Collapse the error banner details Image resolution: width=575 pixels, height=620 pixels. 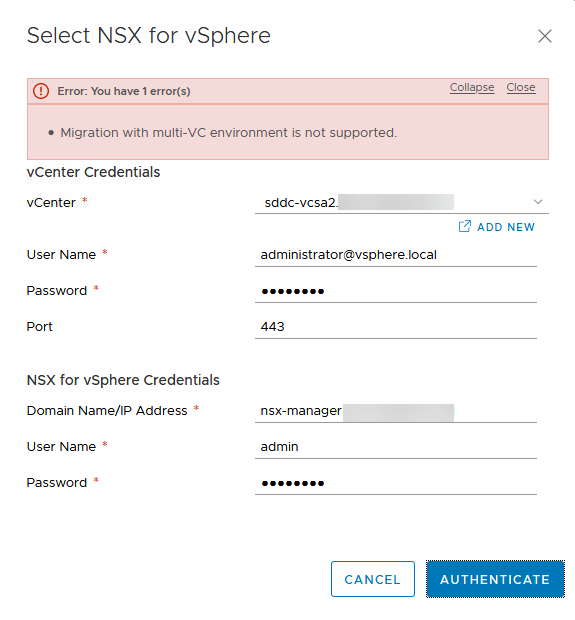(472, 87)
